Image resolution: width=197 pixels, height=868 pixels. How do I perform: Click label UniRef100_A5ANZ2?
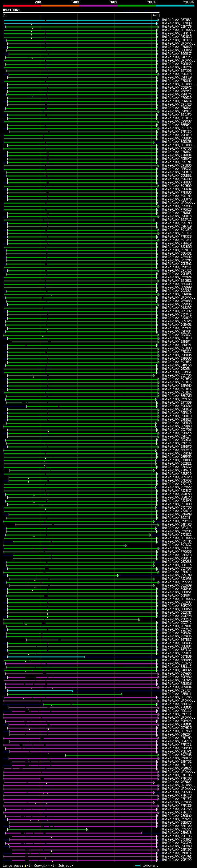pos(176,768)
